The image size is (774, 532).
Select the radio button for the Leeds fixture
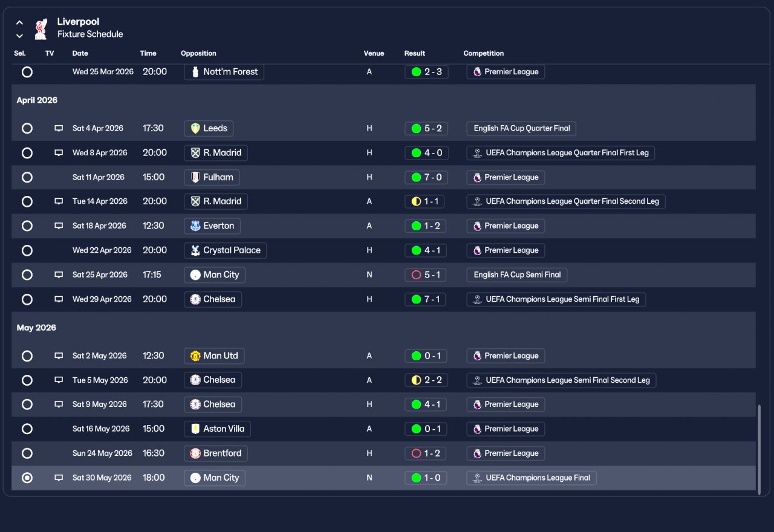27,128
